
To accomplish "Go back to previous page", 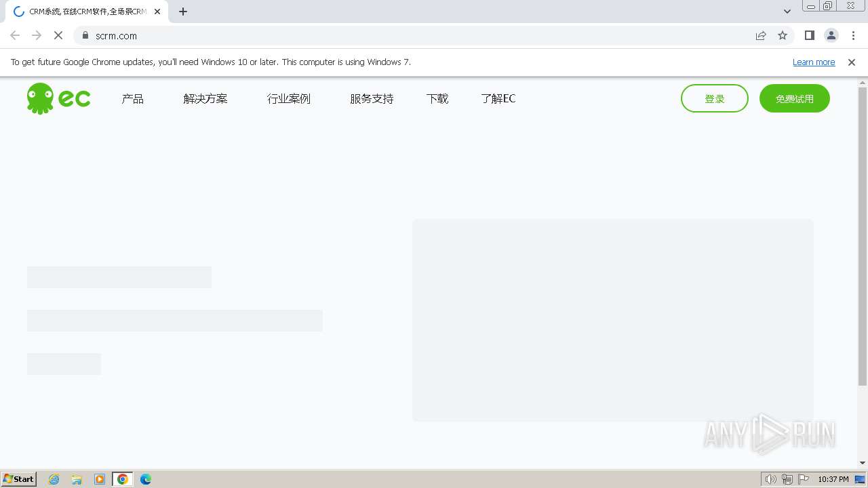I will pos(15,35).
